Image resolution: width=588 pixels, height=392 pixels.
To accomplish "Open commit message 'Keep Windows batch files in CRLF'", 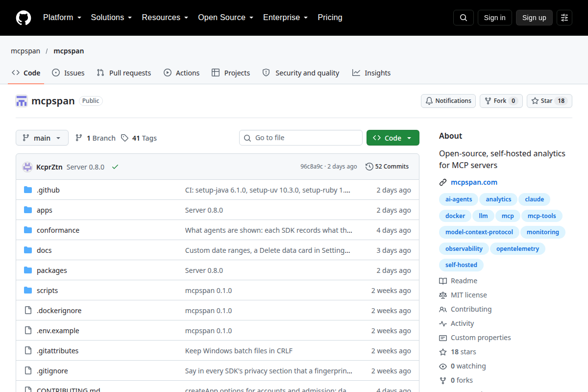I will coord(239,351).
